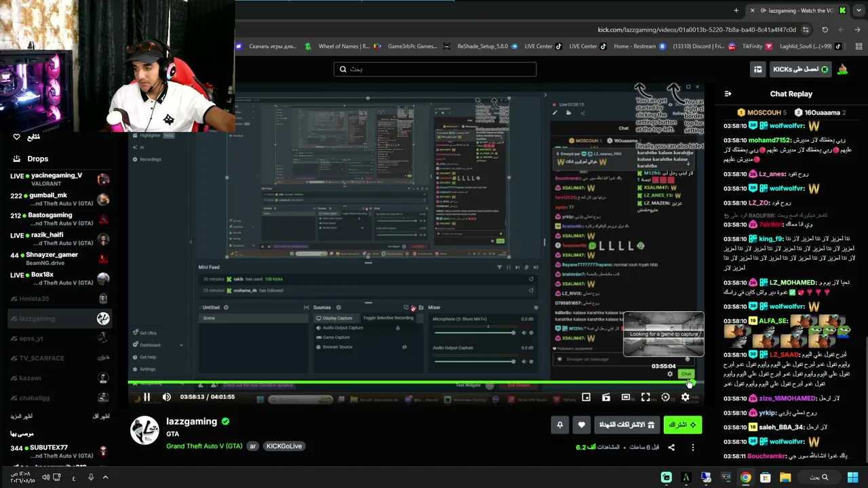Select the KICKGoLive tag
Viewport: 868px width, 488px height.
pyautogui.click(x=284, y=446)
